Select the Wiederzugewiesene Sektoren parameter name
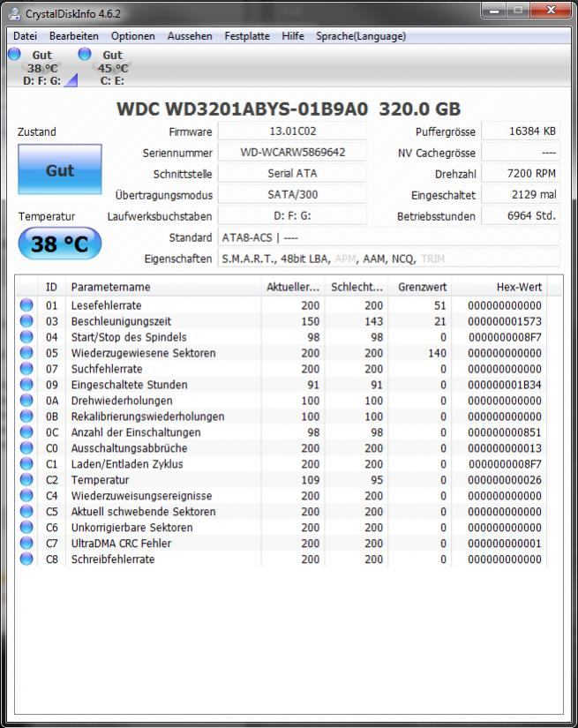This screenshot has height=728, width=578. [144, 353]
